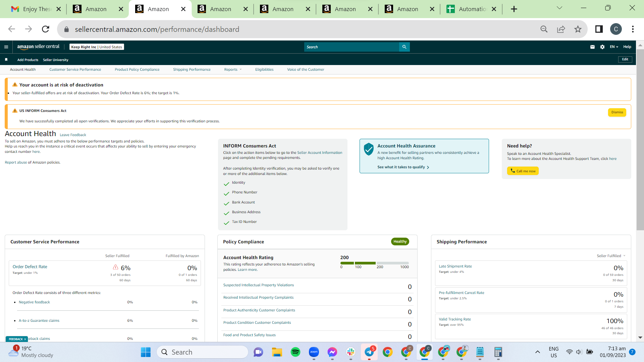Dismiss the US INFORM Consumers Act notice
This screenshot has height=362, width=644.
point(617,112)
